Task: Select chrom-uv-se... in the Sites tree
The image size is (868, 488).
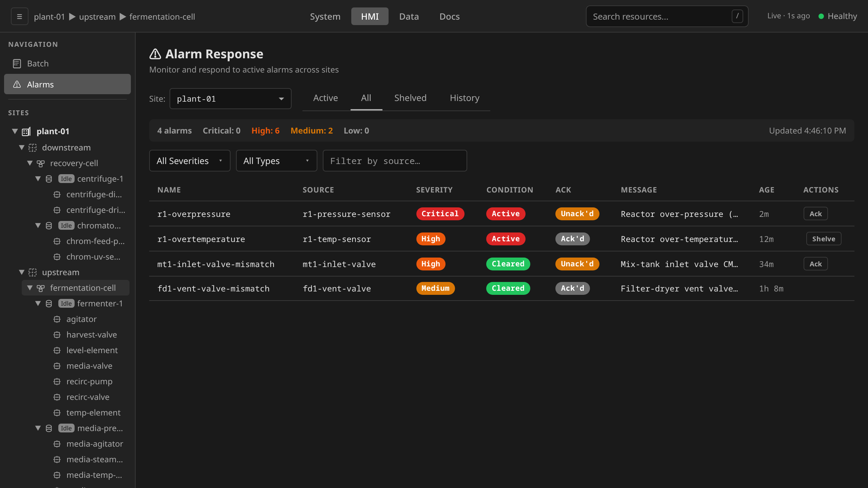Action: [93, 257]
